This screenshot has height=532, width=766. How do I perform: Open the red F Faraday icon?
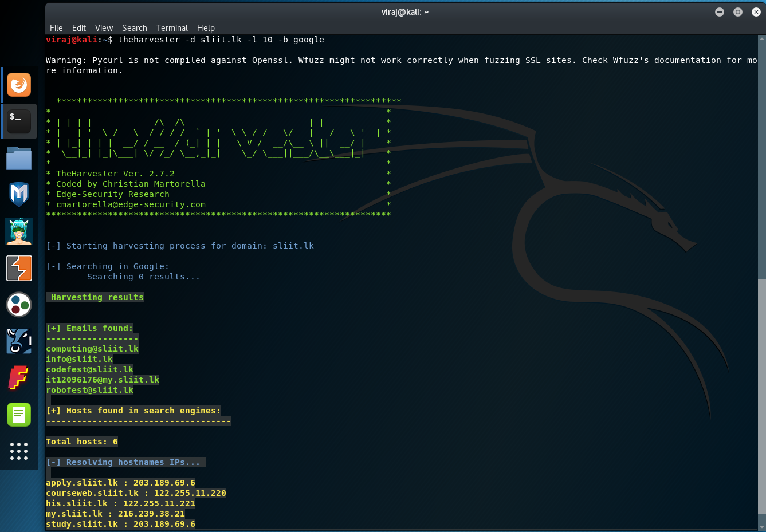pyautogui.click(x=19, y=378)
